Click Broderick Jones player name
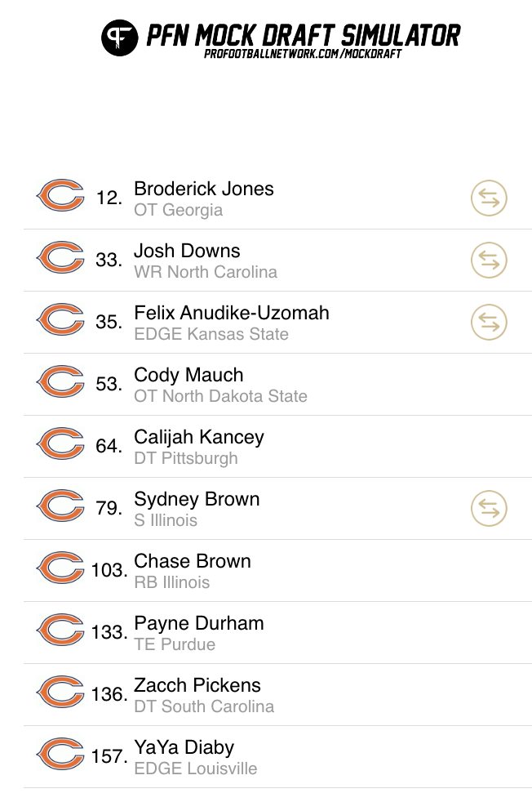This screenshot has width=532, height=802. coord(203,189)
